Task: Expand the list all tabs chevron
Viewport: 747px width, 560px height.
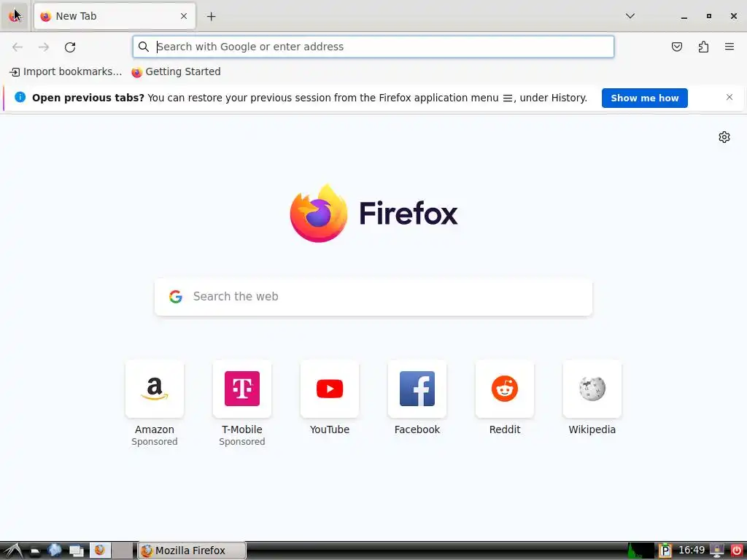Action: 630,16
